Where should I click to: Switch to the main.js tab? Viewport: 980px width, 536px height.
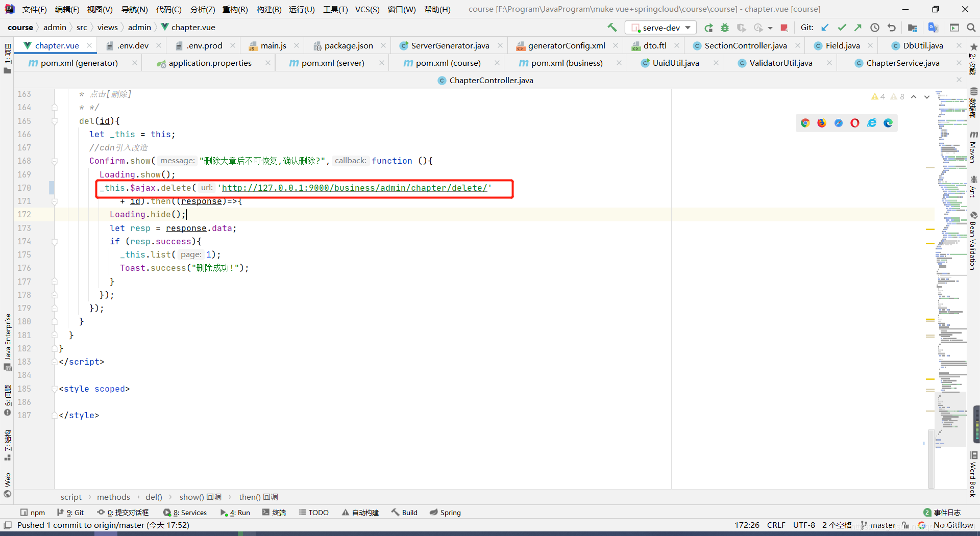[273, 45]
